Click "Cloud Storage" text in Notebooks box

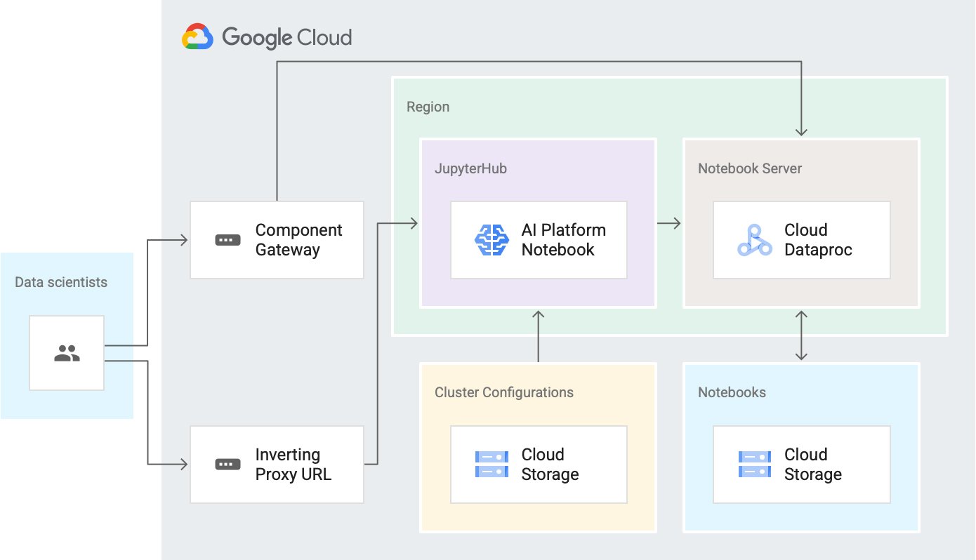[x=813, y=465]
